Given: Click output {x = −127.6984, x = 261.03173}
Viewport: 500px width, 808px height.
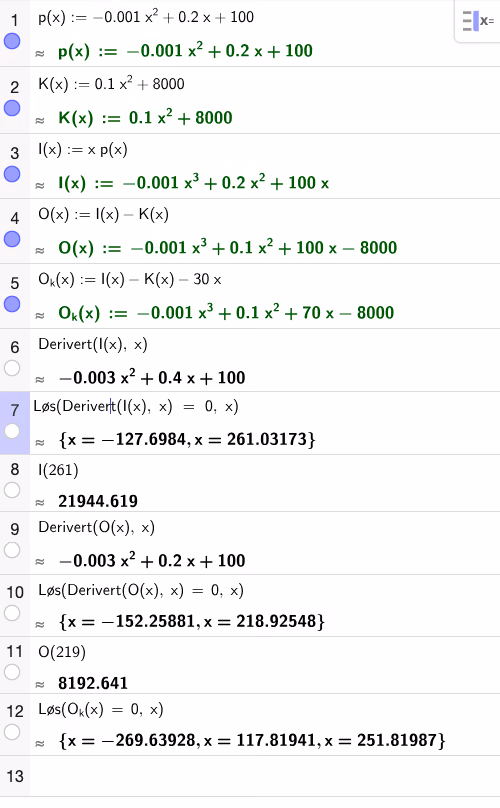Looking at the screenshot, I should click(x=187, y=440).
